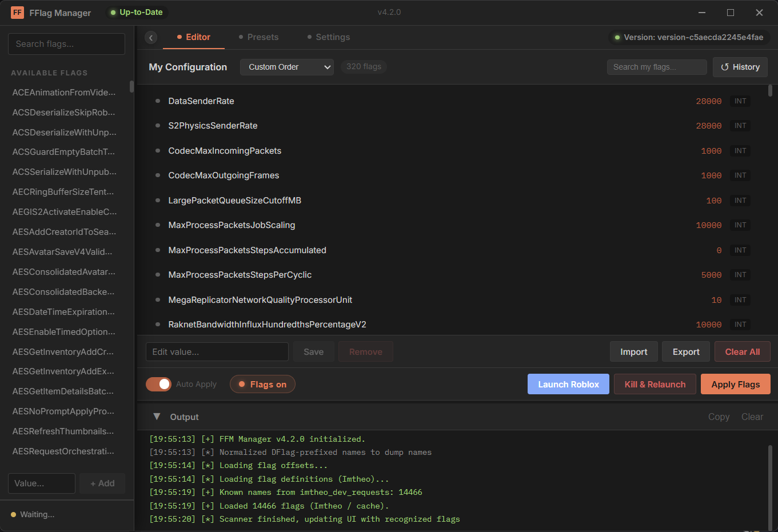Collapse the sidebar with the back chevron
Screen dimensions: 778x532
coord(151,38)
